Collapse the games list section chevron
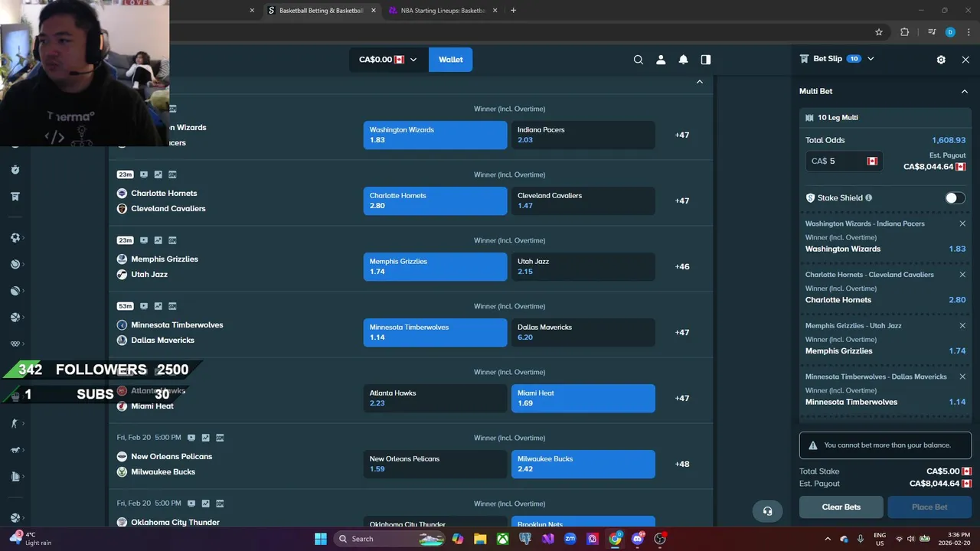Viewport: 980px width, 551px height. click(x=699, y=82)
